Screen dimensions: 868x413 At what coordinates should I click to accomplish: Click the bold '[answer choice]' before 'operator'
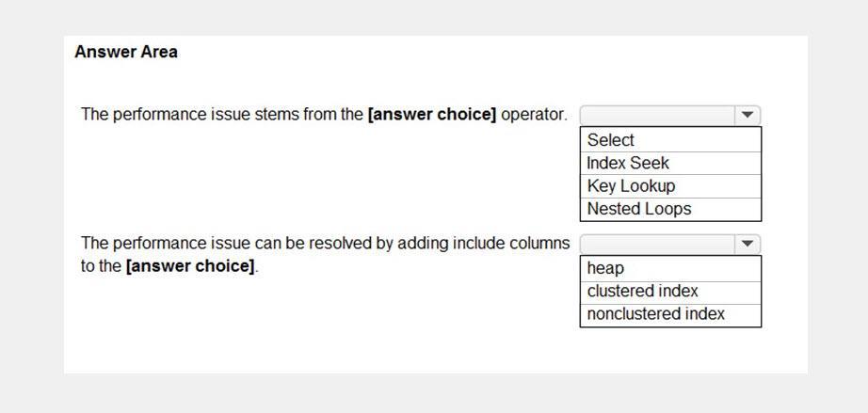coord(432,115)
